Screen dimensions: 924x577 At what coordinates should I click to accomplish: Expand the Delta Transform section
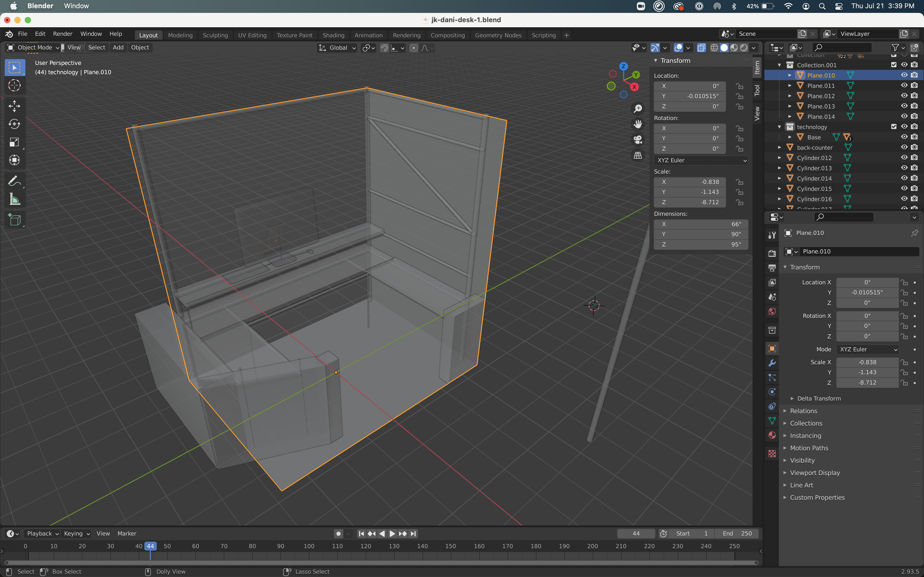819,398
